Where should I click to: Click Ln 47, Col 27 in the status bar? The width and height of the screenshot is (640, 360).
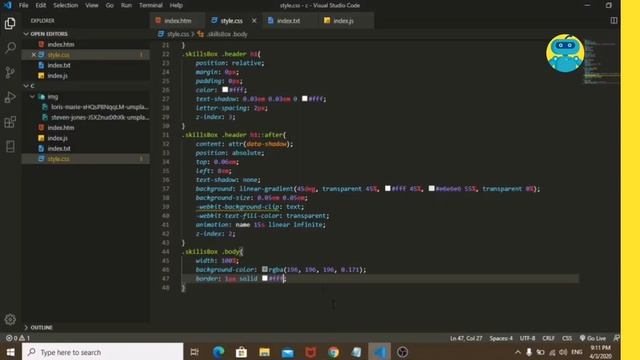point(466,338)
